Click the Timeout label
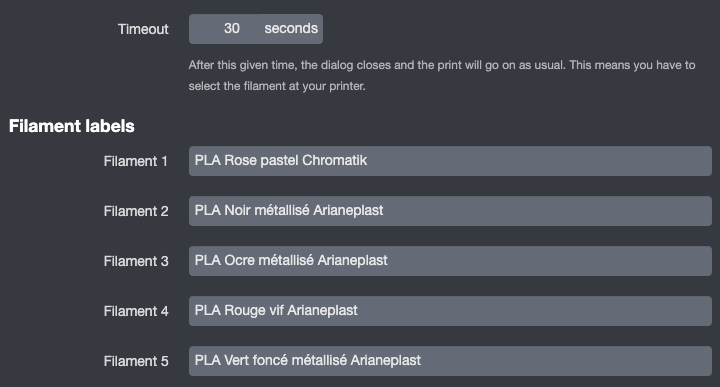The width and height of the screenshot is (720, 387). (143, 29)
